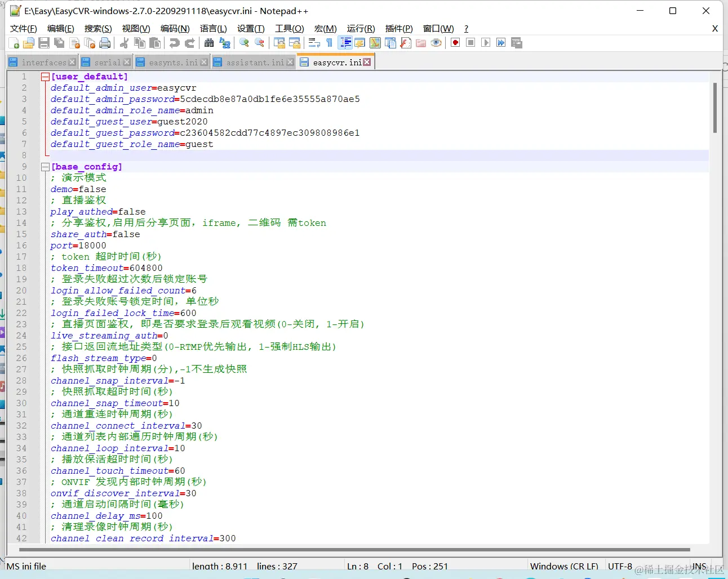This screenshot has width=728, height=579.
Task: Open the 设置(T) menu
Action: pos(251,29)
